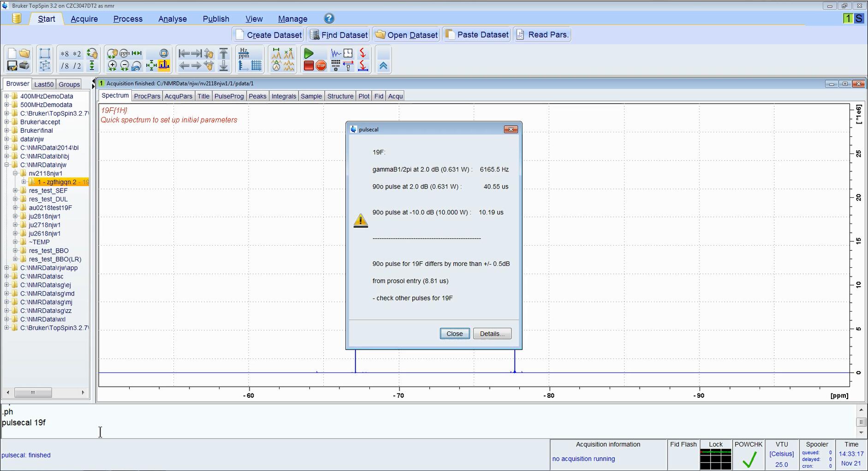Click the *2 intensity scaling icon

click(77, 53)
